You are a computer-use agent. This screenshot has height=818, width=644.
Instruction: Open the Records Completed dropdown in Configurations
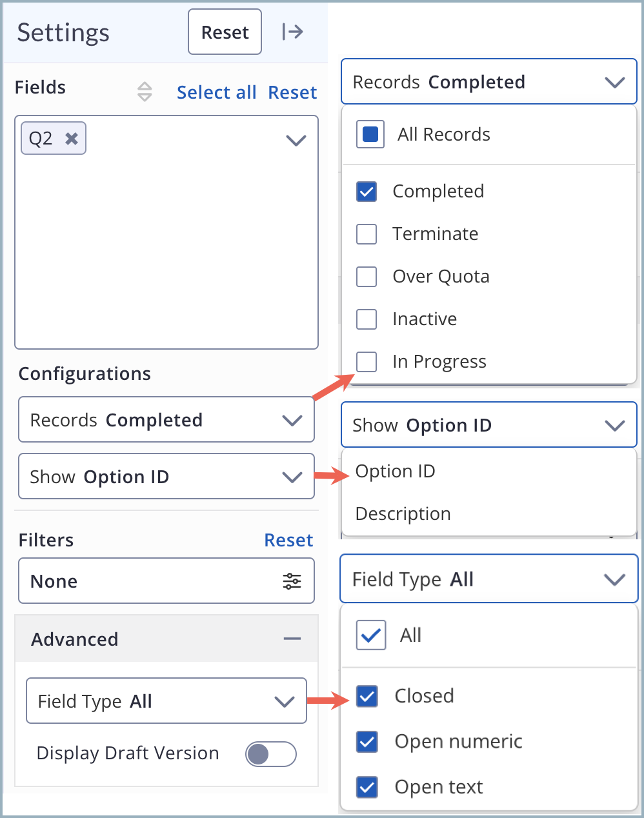tap(166, 420)
